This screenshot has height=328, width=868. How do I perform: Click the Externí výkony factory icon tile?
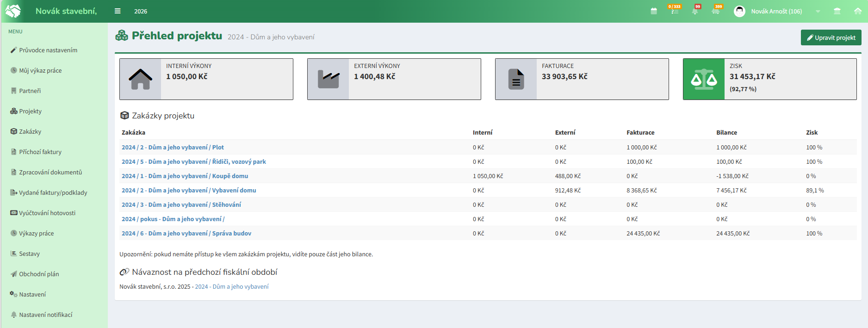(x=328, y=79)
